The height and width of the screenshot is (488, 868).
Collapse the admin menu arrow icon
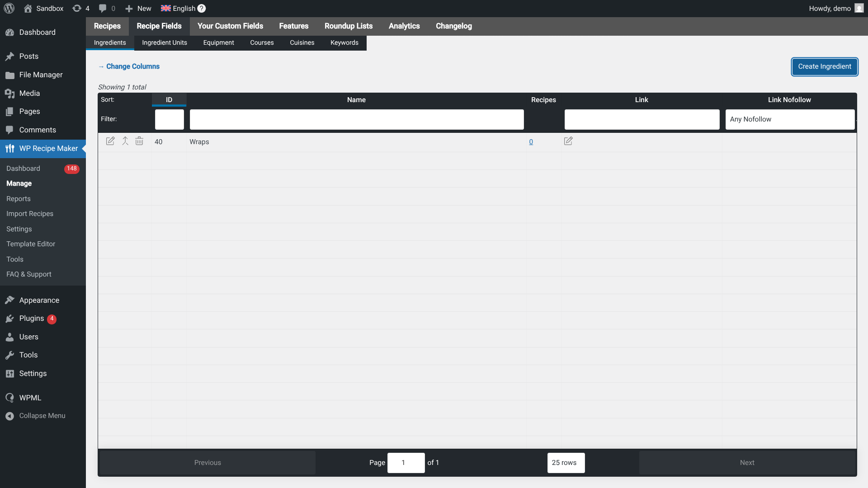click(9, 416)
